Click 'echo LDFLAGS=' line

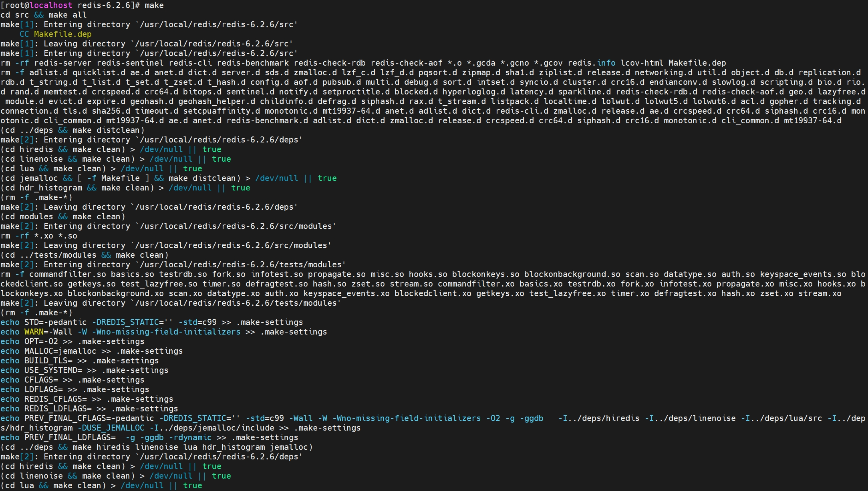75,389
